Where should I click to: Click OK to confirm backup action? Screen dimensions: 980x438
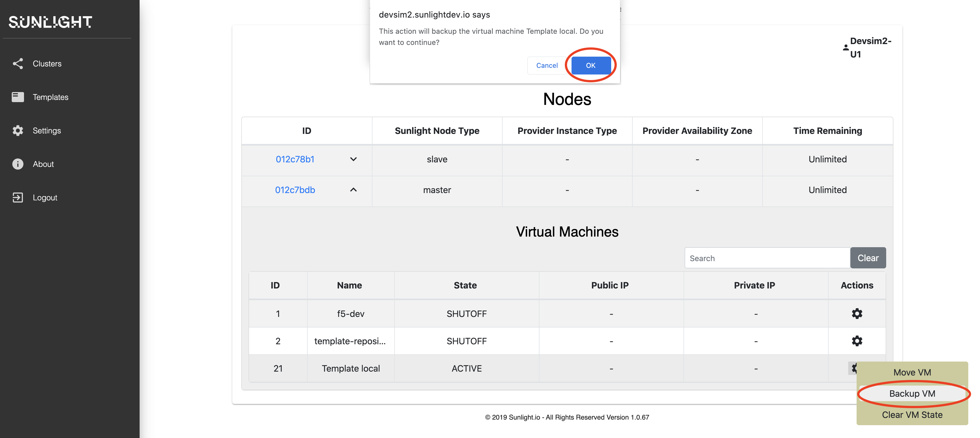(x=590, y=64)
